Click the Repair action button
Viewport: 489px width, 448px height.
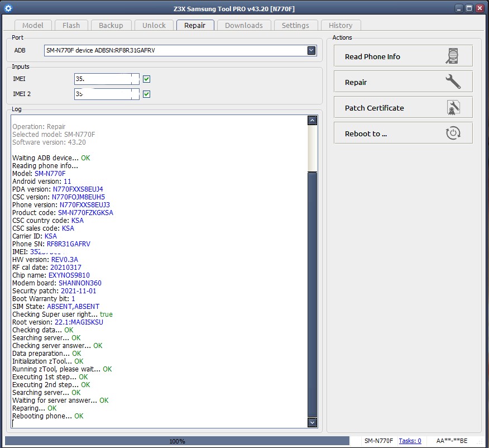point(403,82)
